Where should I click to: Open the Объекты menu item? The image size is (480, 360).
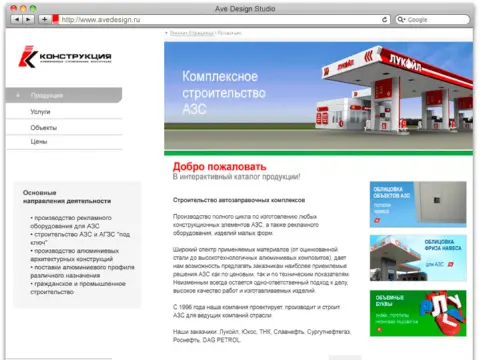64,128
